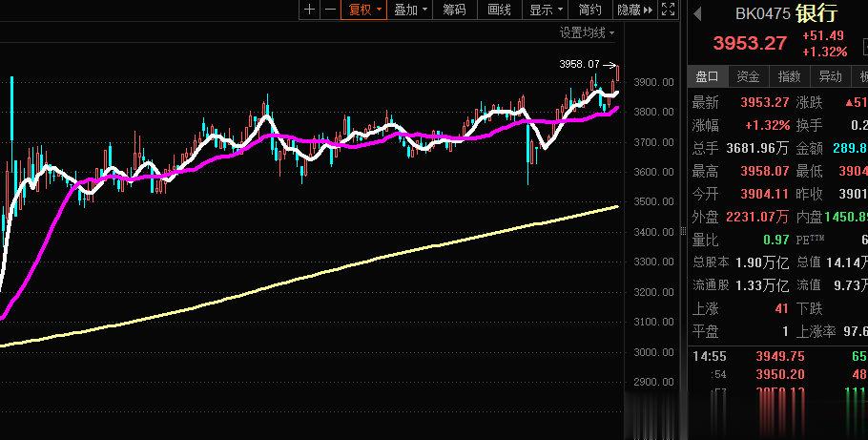This screenshot has width=868, height=440.
Task: Click header percent change +1.32%
Action: 825,52
